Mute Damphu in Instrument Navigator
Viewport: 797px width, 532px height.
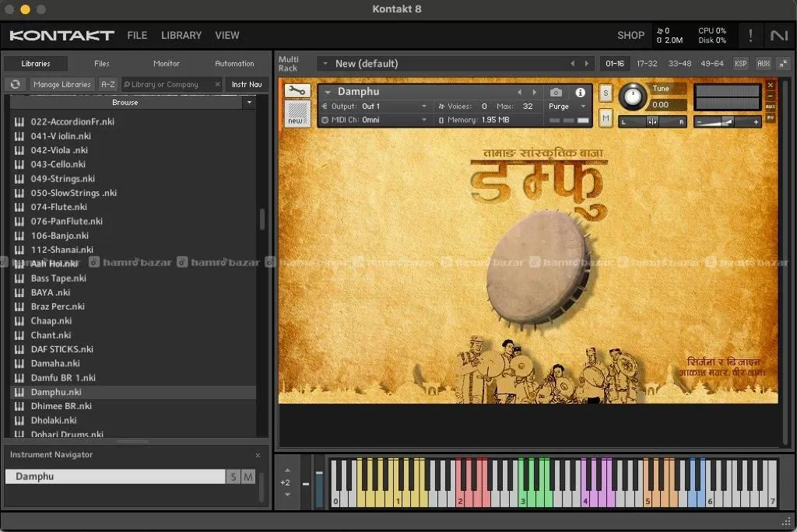248,477
